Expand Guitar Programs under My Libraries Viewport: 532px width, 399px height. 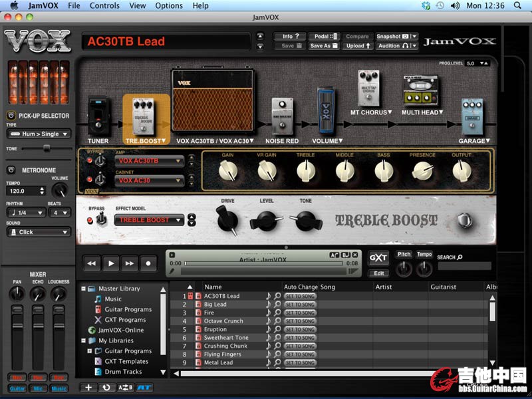pos(90,351)
